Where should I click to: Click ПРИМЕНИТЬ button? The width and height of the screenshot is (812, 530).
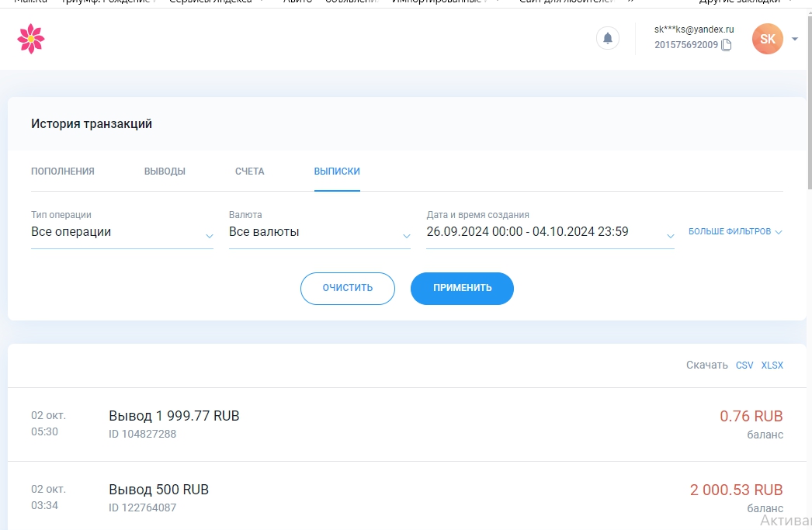(x=462, y=289)
